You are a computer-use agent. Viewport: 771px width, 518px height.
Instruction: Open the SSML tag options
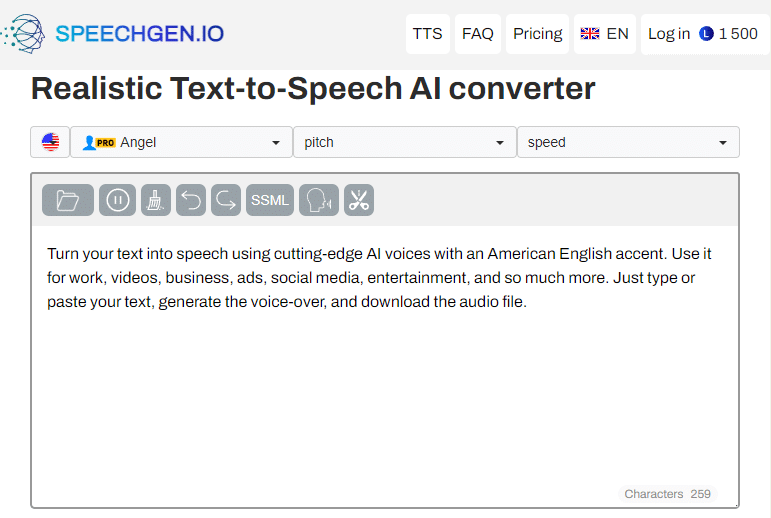[270, 201]
